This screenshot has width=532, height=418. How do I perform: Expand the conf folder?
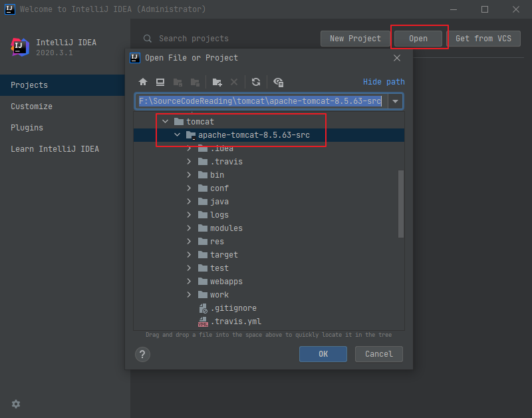point(189,188)
